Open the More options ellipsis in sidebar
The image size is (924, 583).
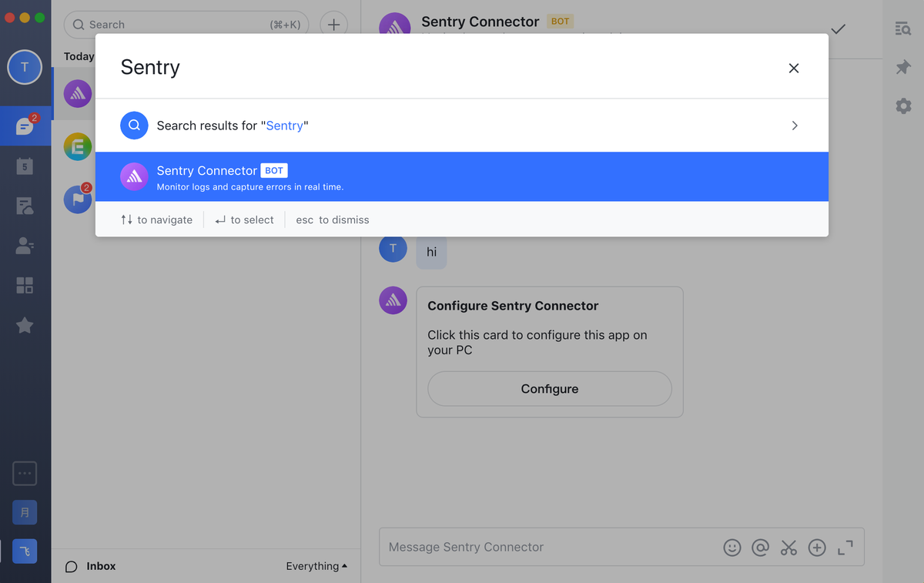(25, 473)
